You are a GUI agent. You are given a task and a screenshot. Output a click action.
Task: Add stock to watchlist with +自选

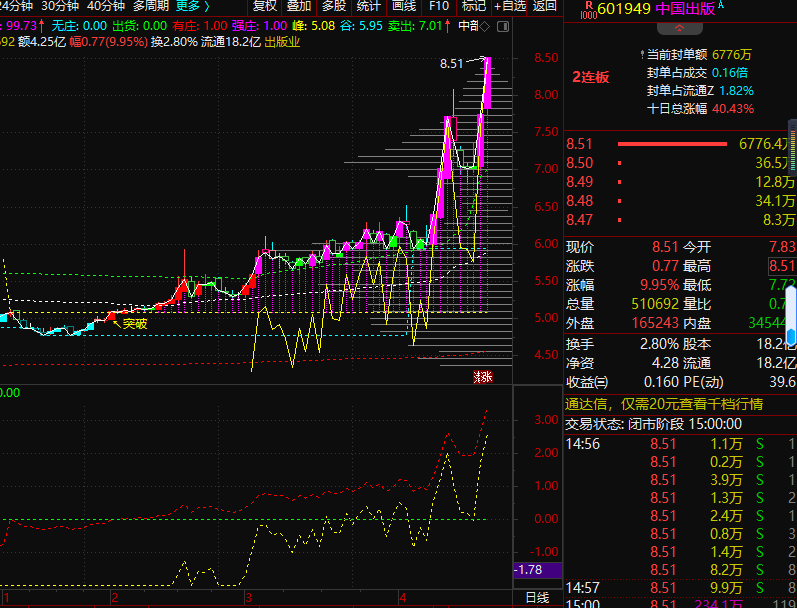(x=509, y=6)
